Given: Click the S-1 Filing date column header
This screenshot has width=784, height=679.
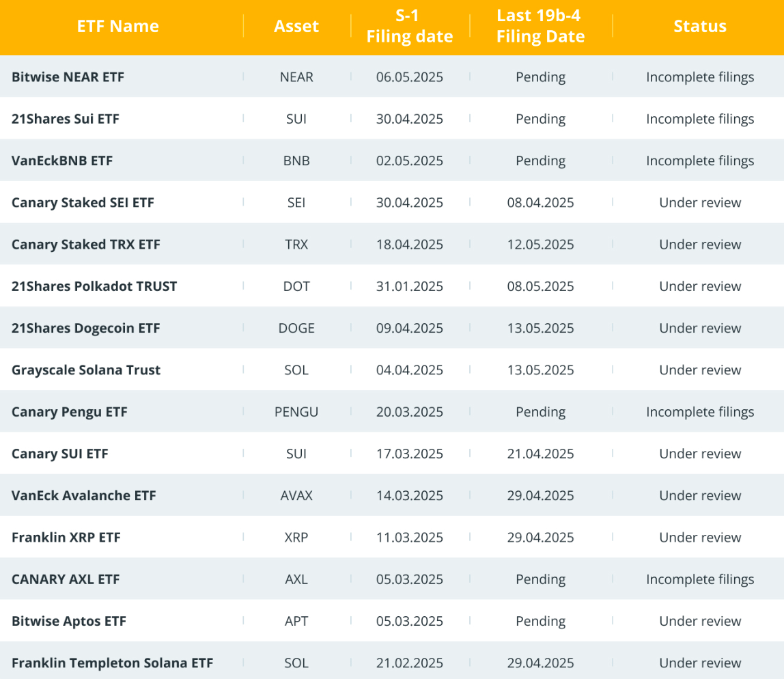Looking at the screenshot, I should 410,26.
